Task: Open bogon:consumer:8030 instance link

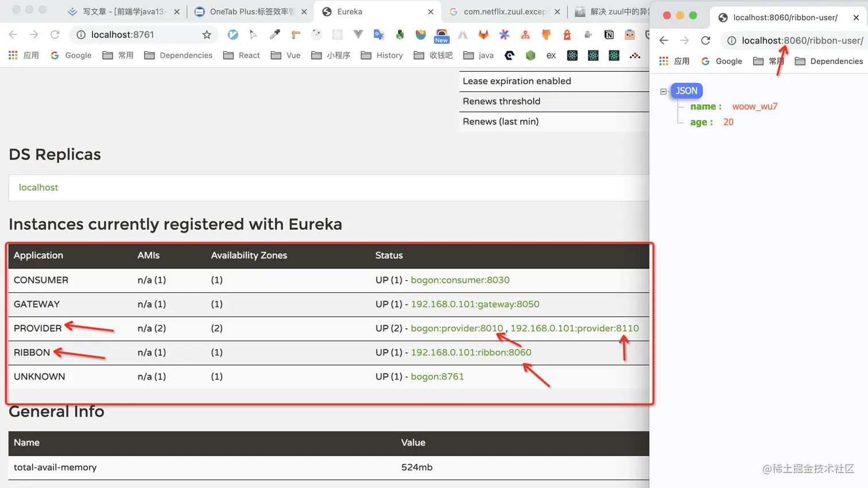Action: pos(460,280)
